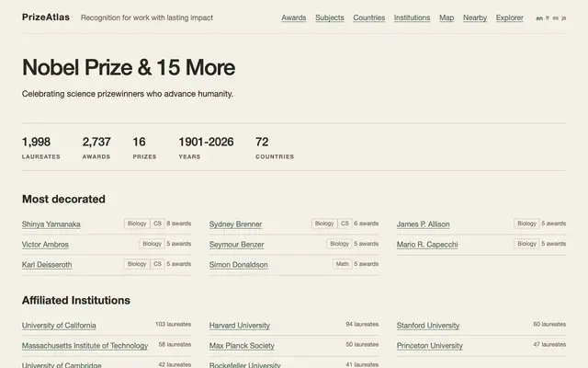Click '60 laureates' next to Stanford University

pyautogui.click(x=549, y=324)
